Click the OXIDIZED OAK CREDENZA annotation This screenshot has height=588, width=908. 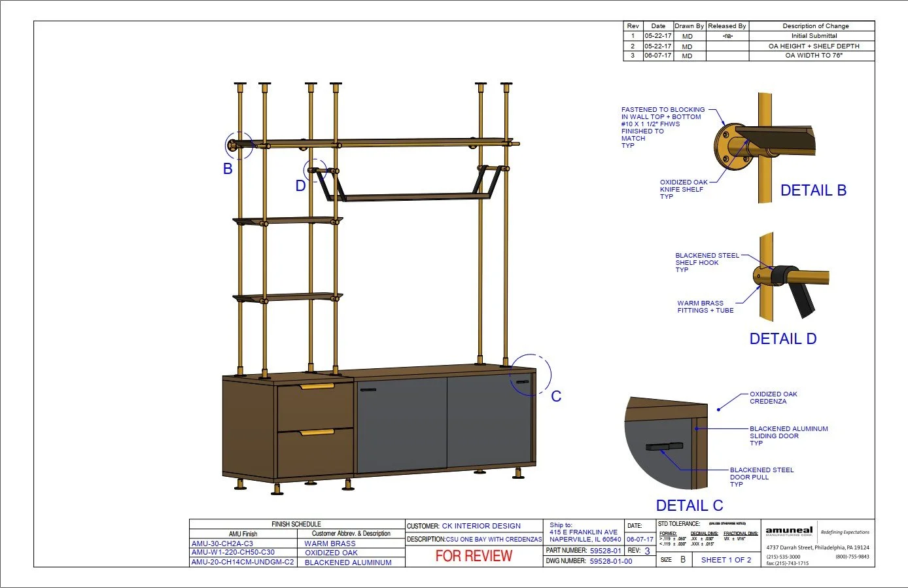click(x=773, y=398)
